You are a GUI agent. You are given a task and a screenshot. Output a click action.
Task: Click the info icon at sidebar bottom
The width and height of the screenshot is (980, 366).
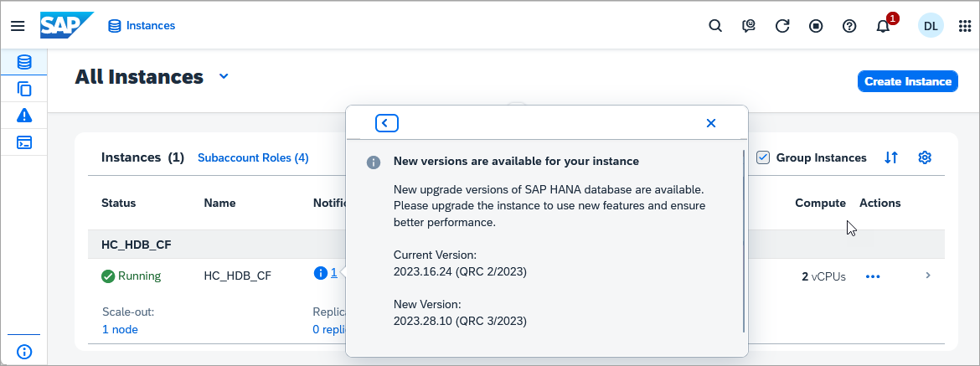(23, 351)
